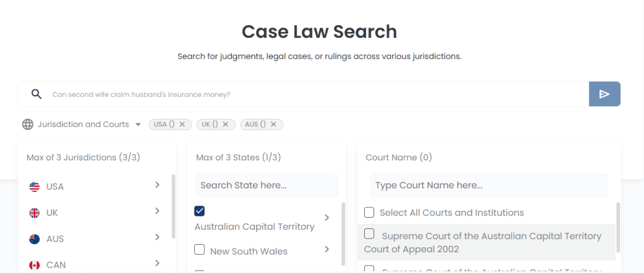Click the globe Jurisdiction icon
This screenshot has height=273, width=644.
28,125
